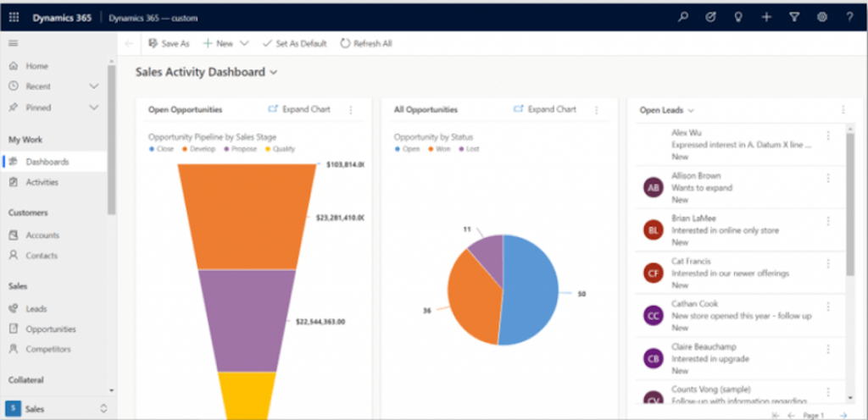Click the plus quick create icon
Screen dimensions: 868x420
click(x=766, y=17)
